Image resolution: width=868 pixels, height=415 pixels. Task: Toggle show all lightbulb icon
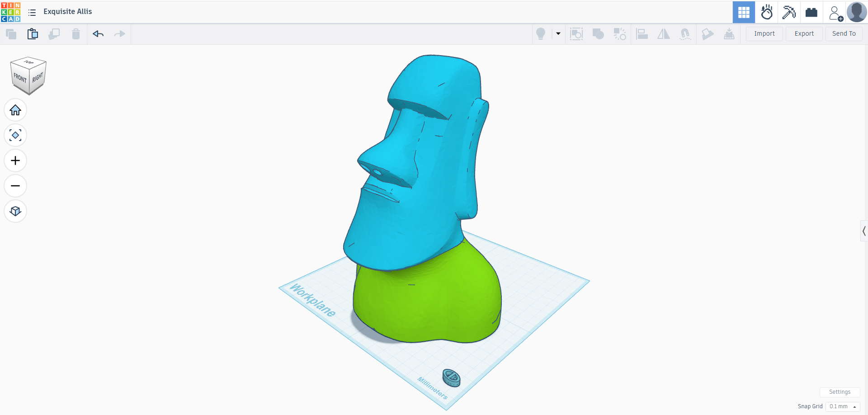tap(541, 34)
